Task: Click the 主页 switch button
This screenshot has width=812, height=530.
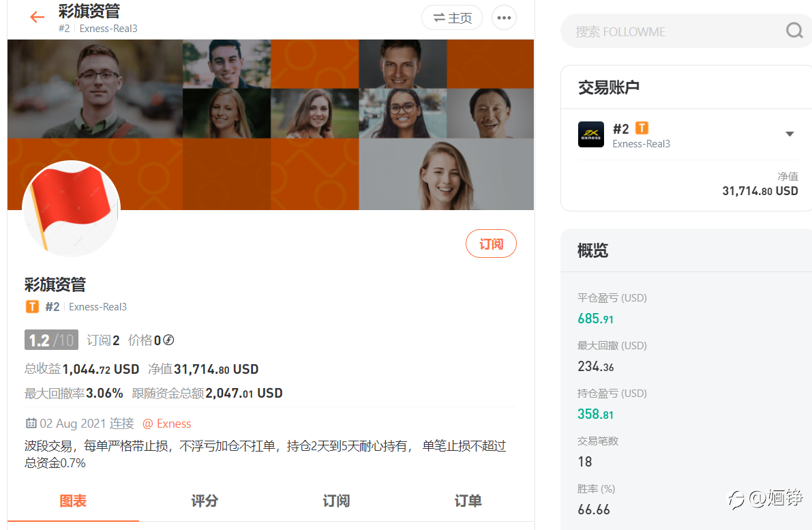Action: [452, 18]
